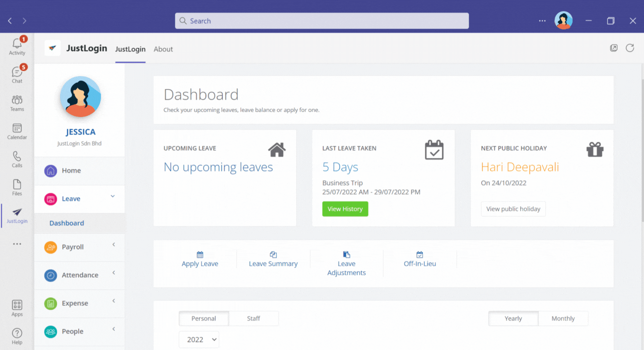Click the Leave menu label
The width and height of the screenshot is (644, 350).
[x=71, y=199]
